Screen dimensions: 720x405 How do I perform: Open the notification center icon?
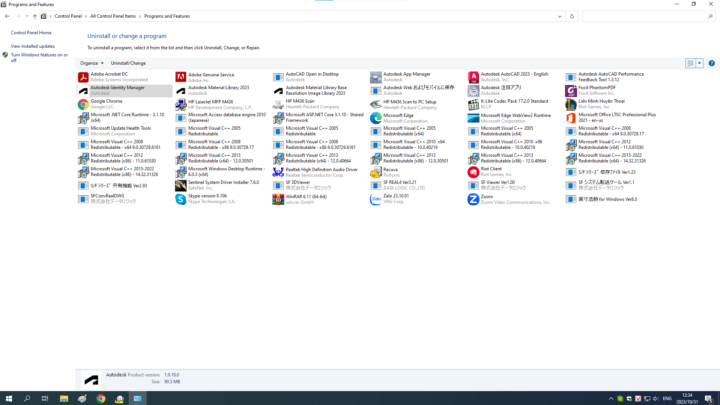click(x=709, y=399)
